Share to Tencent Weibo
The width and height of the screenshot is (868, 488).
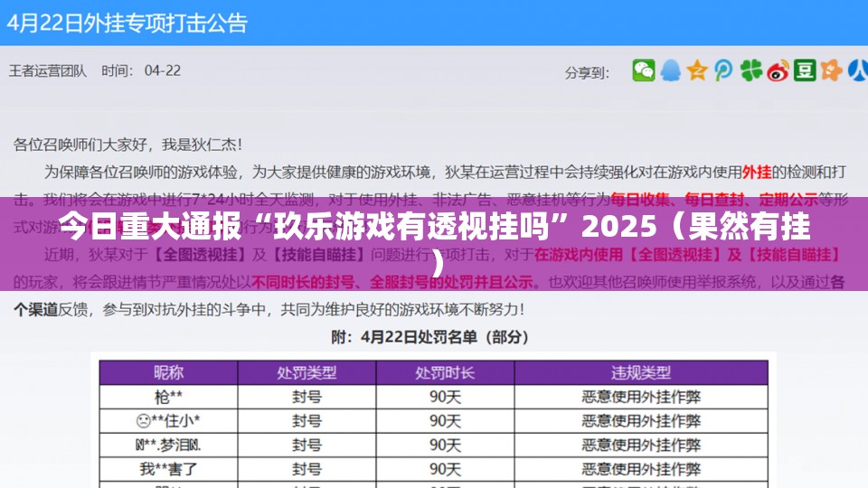[x=723, y=70]
